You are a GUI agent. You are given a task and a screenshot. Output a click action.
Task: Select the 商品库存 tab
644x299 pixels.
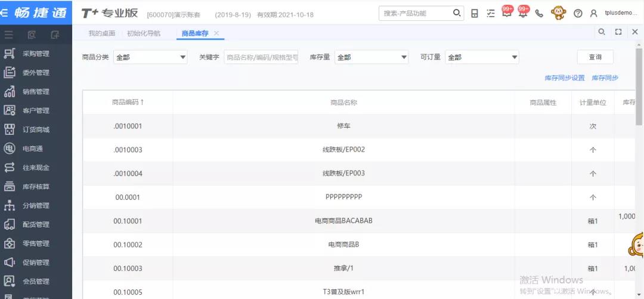point(195,33)
